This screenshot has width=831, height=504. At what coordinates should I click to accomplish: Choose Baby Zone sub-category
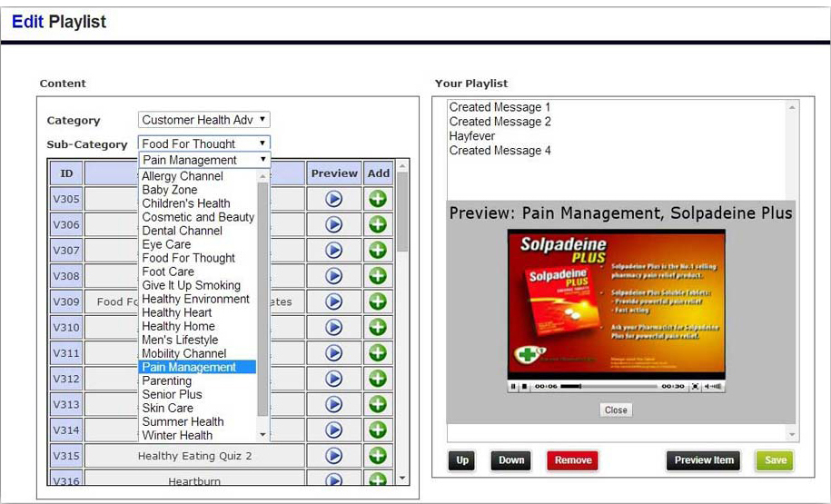click(x=198, y=190)
